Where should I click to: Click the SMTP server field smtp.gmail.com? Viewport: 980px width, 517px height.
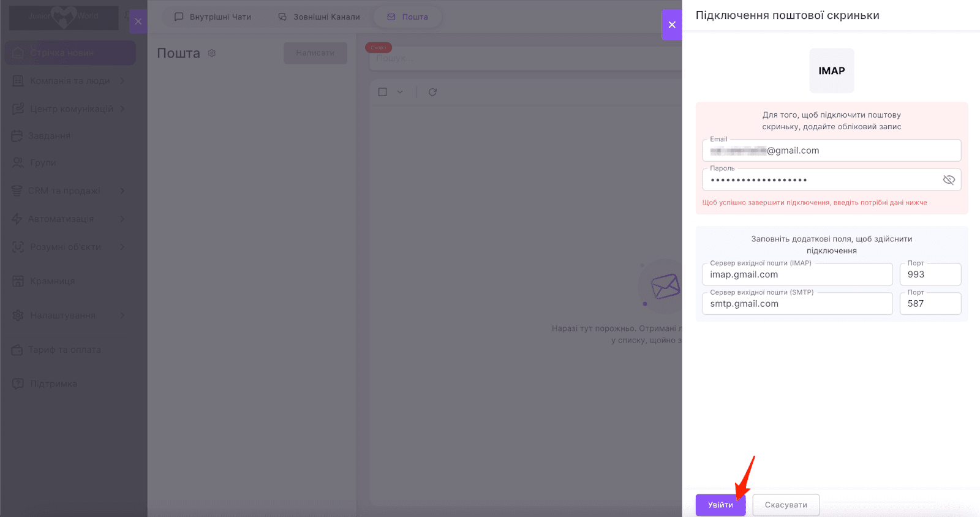[797, 304]
